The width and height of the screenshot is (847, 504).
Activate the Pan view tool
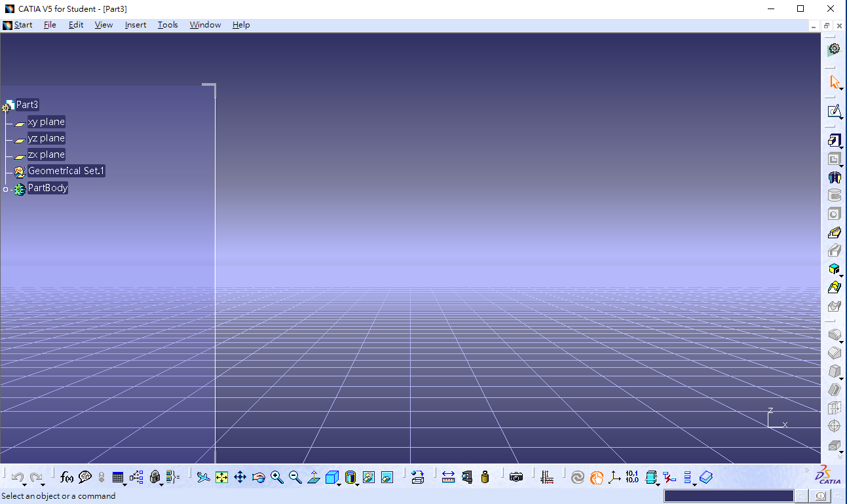point(240,477)
